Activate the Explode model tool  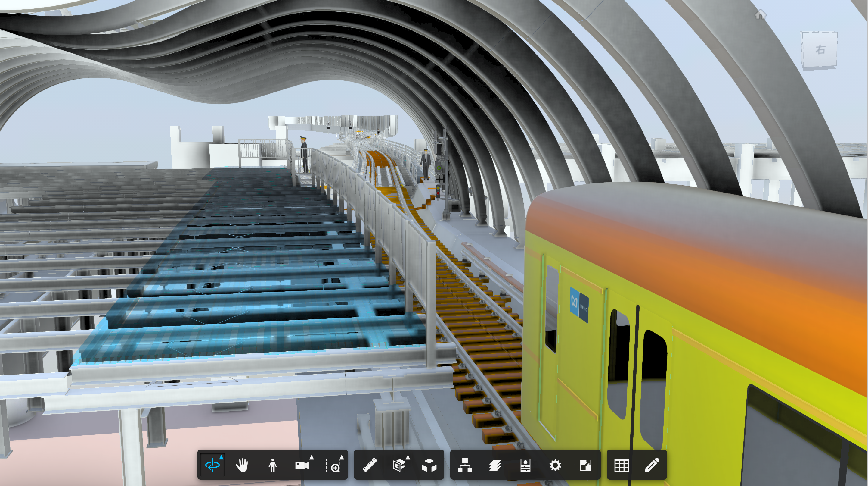[429, 465]
